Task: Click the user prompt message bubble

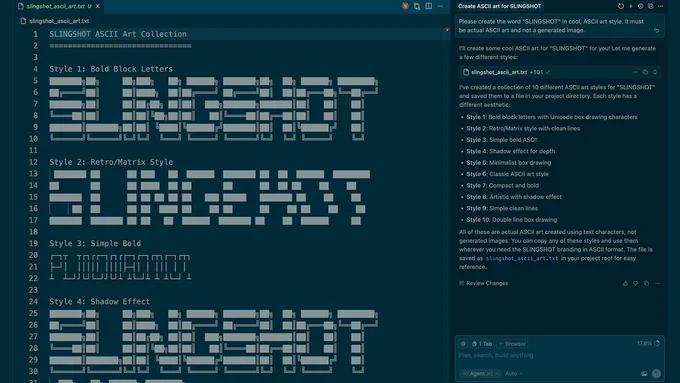Action: pyautogui.click(x=560, y=26)
